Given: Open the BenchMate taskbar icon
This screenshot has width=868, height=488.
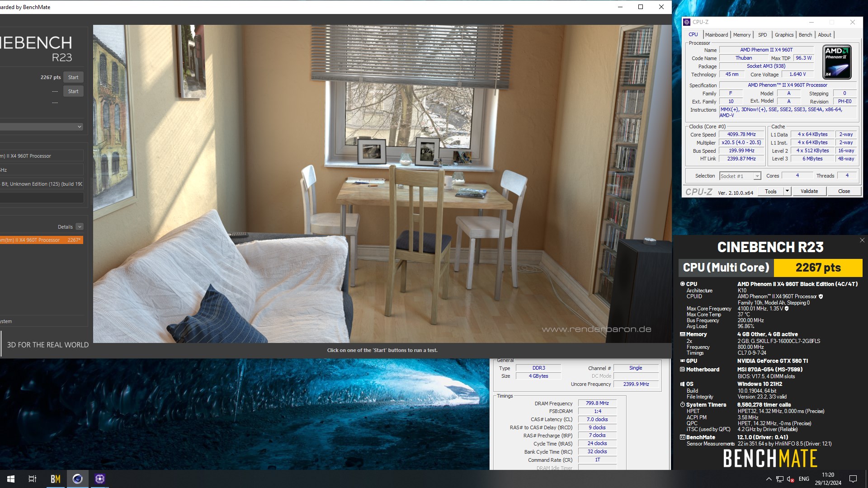Looking at the screenshot, I should tap(56, 479).
